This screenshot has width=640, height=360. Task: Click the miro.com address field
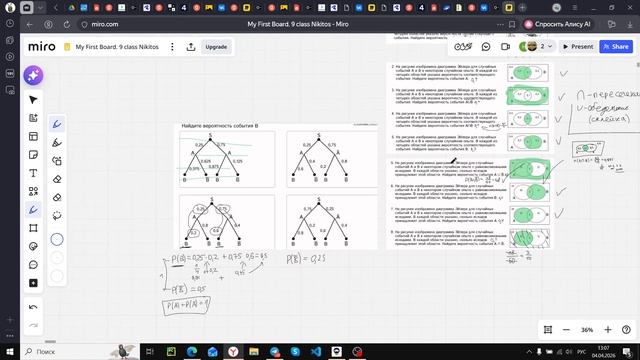tap(105, 24)
